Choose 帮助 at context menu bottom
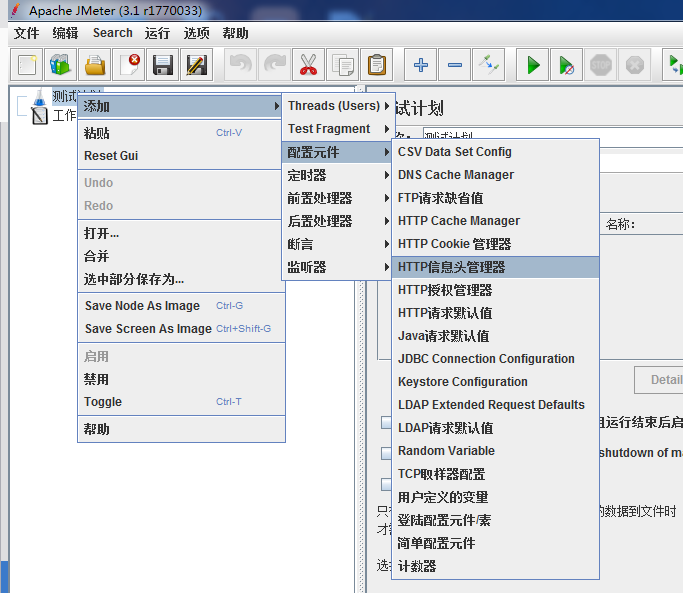This screenshot has width=683, height=593. [181, 429]
